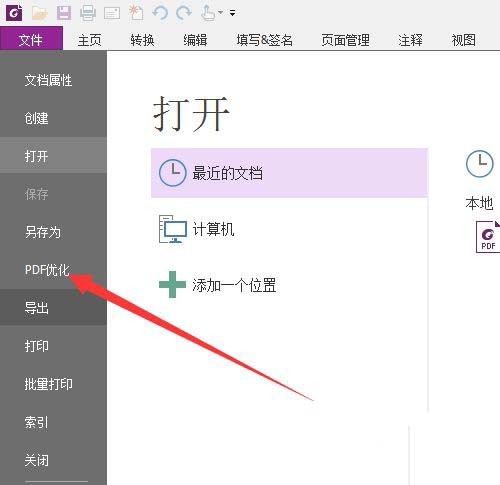Image resolution: width=500 pixels, height=485 pixels.
Task: Click the redo arrow icon
Action: pyautogui.click(x=184, y=13)
